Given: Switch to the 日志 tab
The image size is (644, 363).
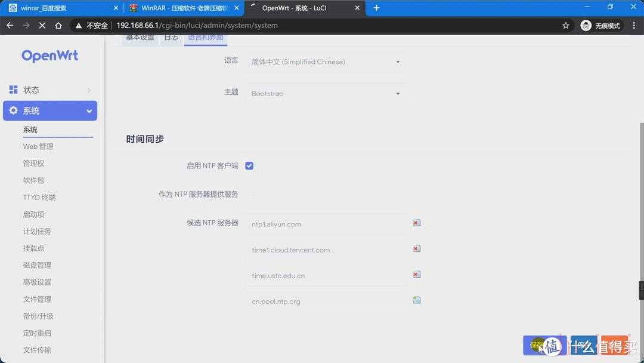Looking at the screenshot, I should (171, 38).
